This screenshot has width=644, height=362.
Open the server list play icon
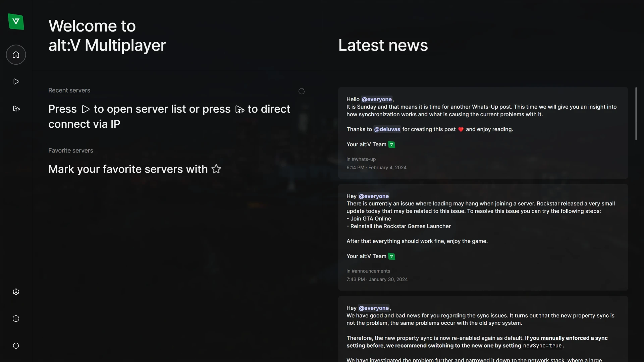(x=16, y=81)
